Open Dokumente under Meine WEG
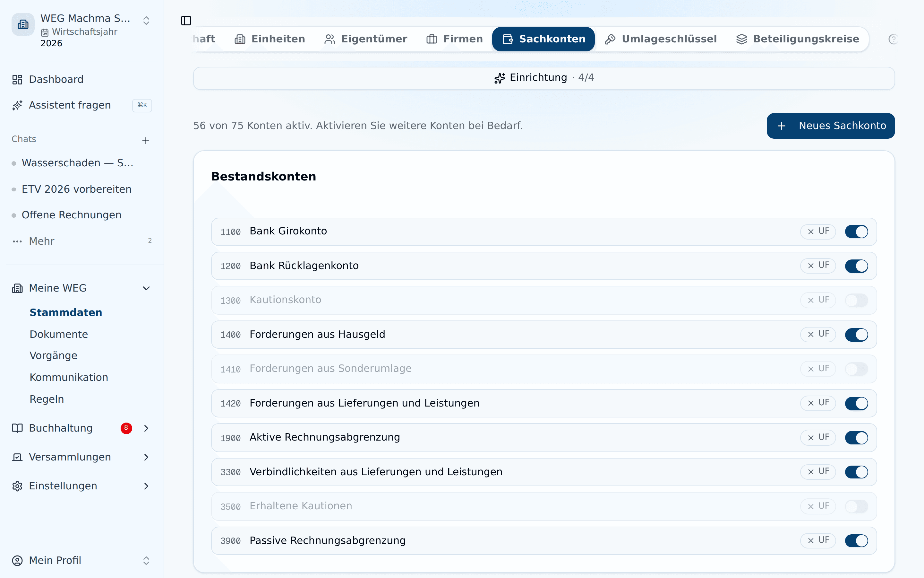Screen dimensions: 924x578 pyautogui.click(x=59, y=335)
